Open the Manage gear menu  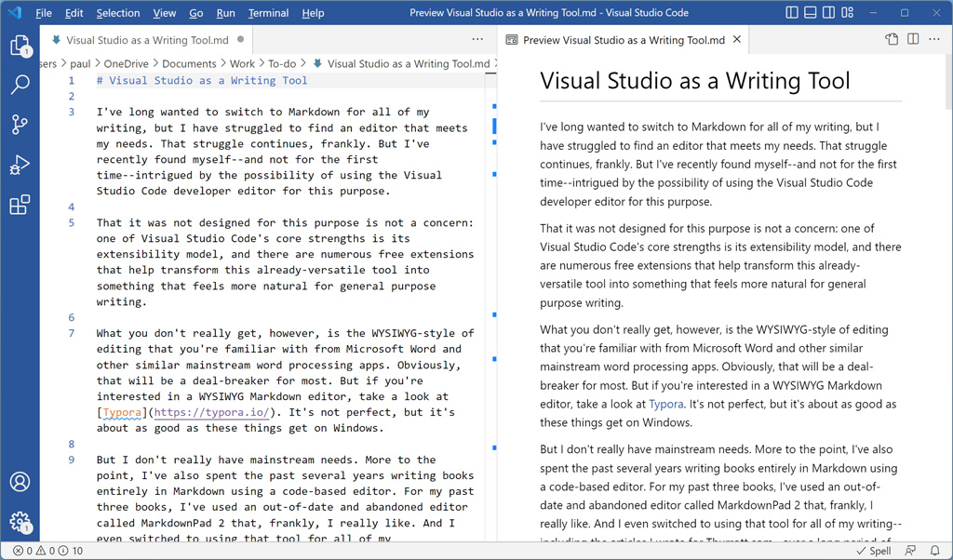[x=20, y=522]
